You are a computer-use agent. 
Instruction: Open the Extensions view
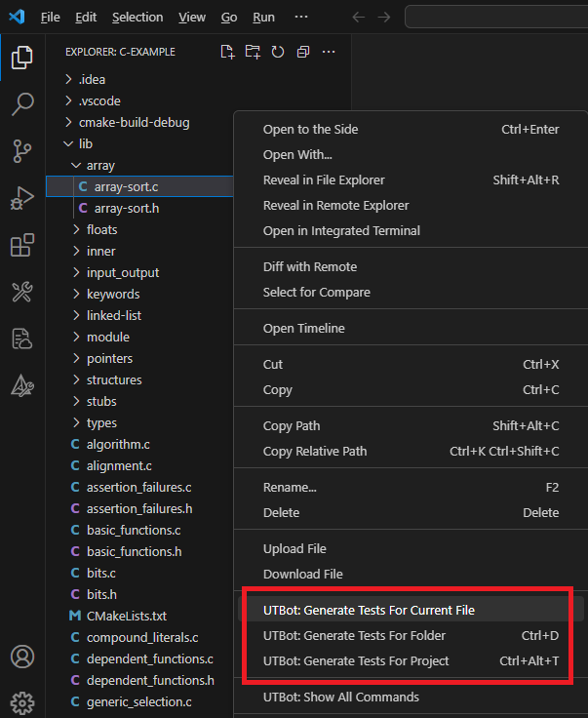[x=21, y=245]
